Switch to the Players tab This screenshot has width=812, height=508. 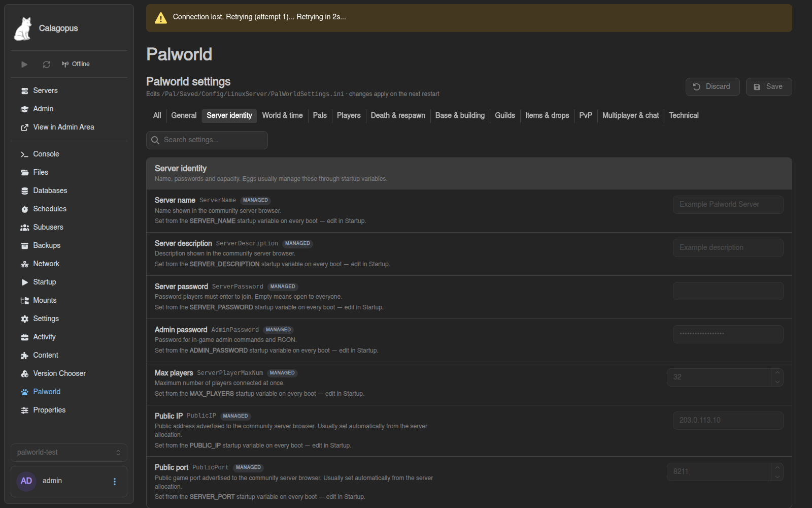(349, 115)
